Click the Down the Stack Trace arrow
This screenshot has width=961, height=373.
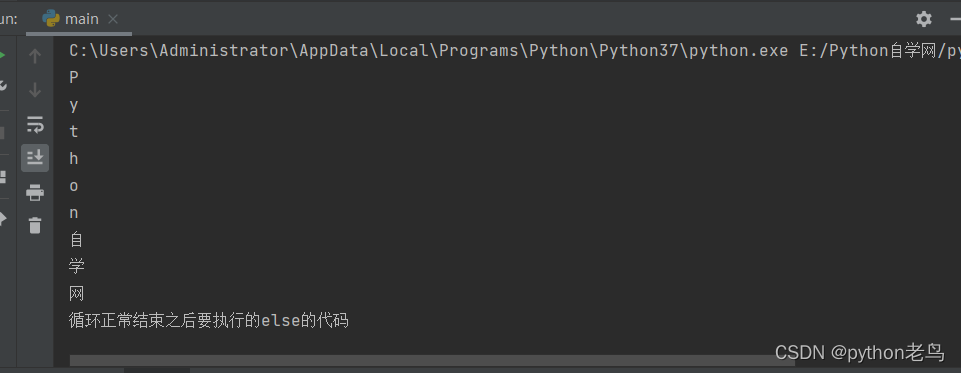point(35,90)
